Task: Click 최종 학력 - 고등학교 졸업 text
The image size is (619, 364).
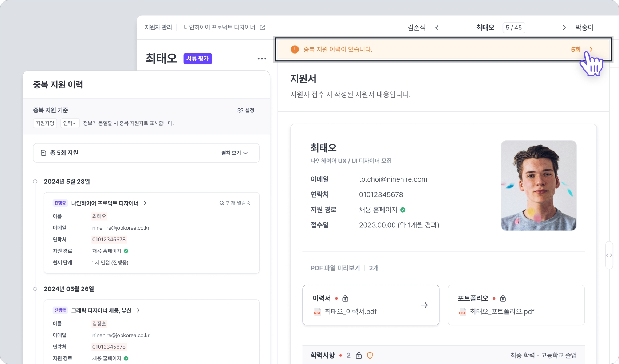Action: [544, 355]
